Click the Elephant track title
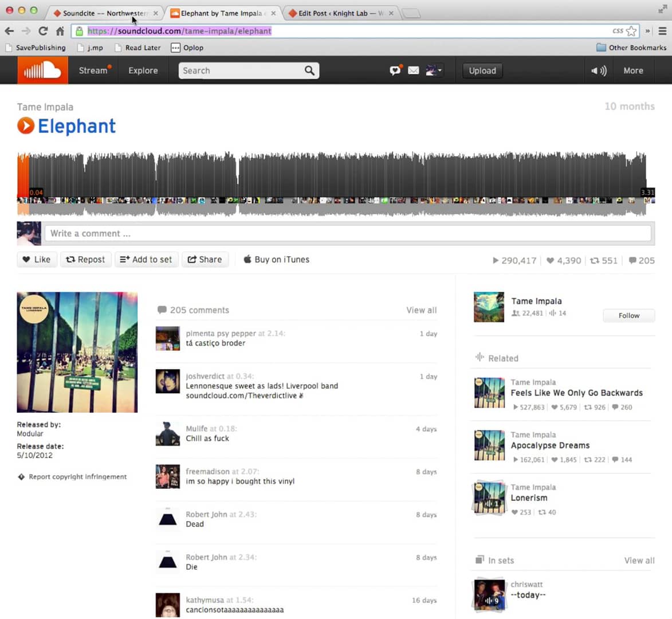672x619 pixels. [x=77, y=126]
